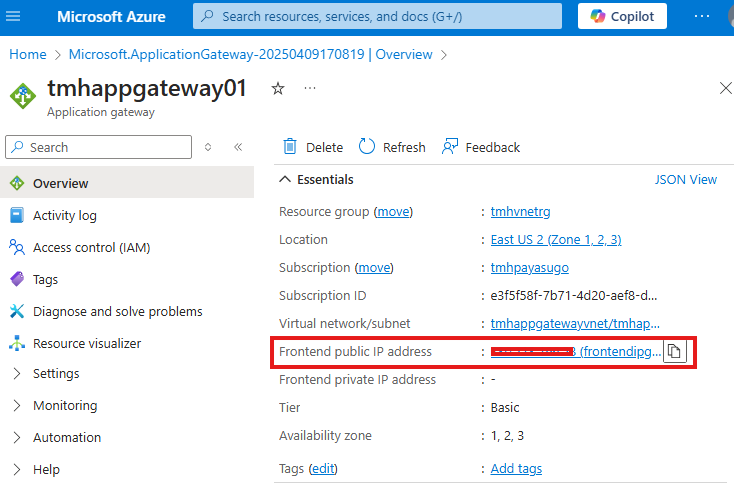Select the Subscription ID value text

[x=574, y=296]
